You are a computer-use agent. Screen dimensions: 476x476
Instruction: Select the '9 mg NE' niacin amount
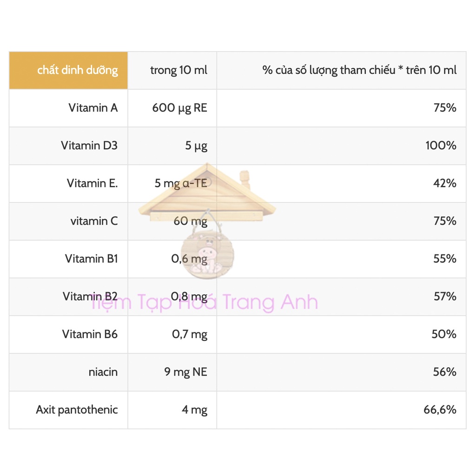(x=185, y=372)
